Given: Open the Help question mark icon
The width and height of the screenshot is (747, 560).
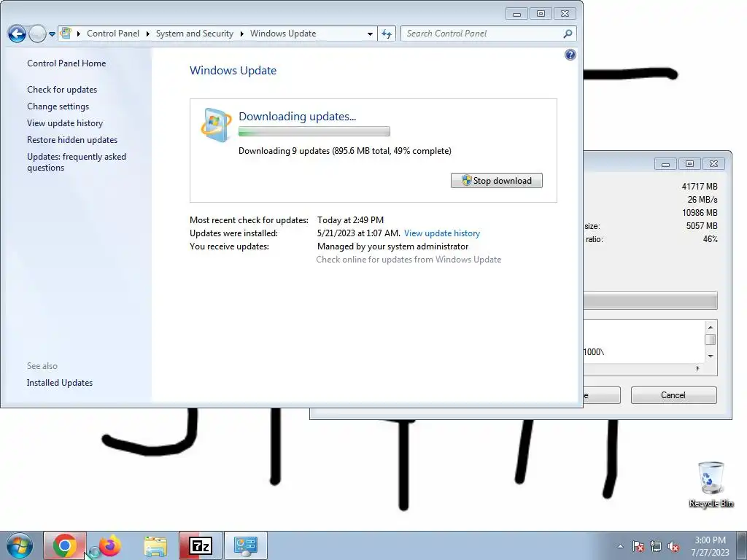Looking at the screenshot, I should 570,55.
